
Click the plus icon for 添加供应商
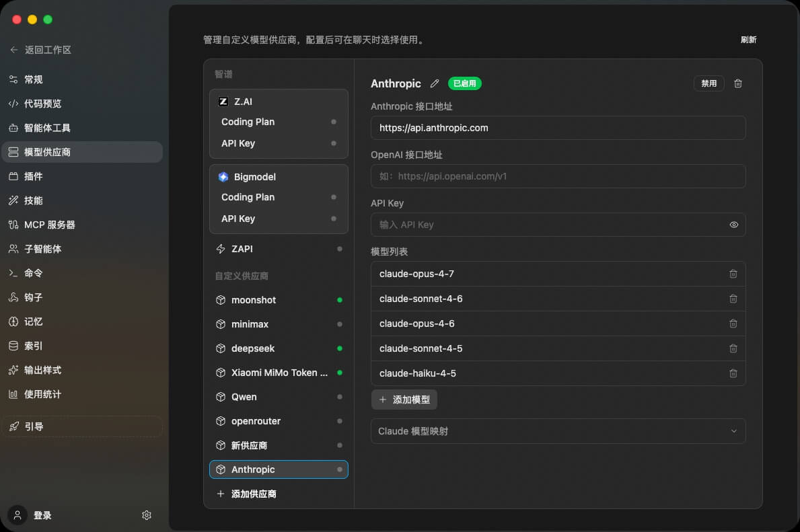221,494
